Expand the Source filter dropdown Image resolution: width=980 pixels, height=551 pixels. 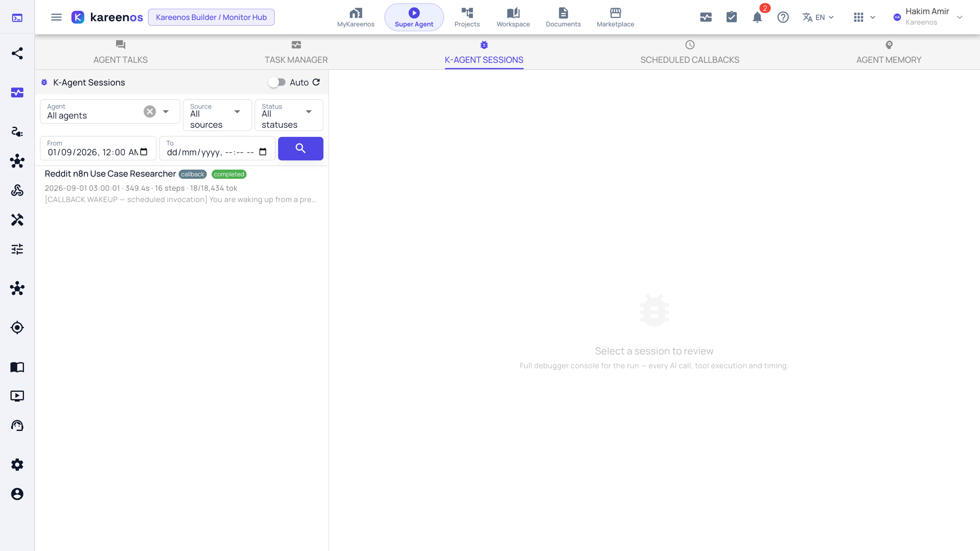click(x=237, y=111)
